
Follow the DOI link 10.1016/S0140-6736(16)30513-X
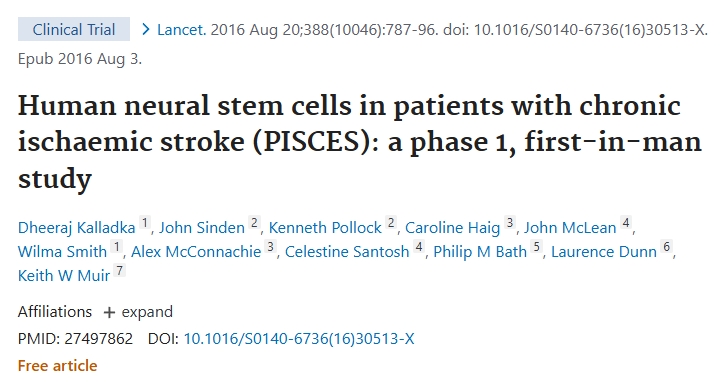(299, 339)
